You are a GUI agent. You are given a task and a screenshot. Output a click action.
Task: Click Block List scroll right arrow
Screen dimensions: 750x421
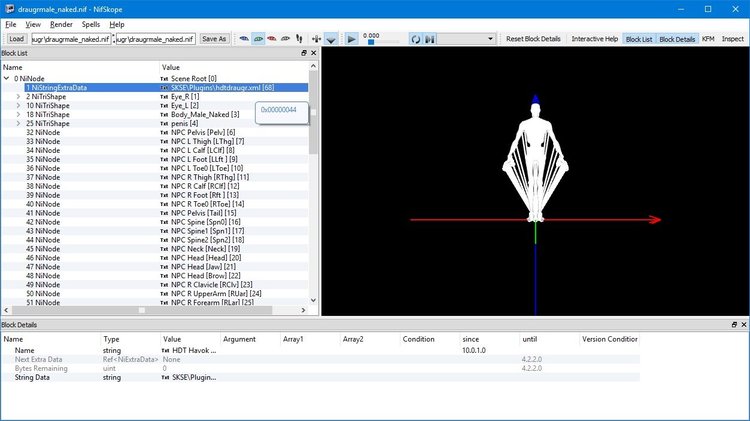[303, 310]
